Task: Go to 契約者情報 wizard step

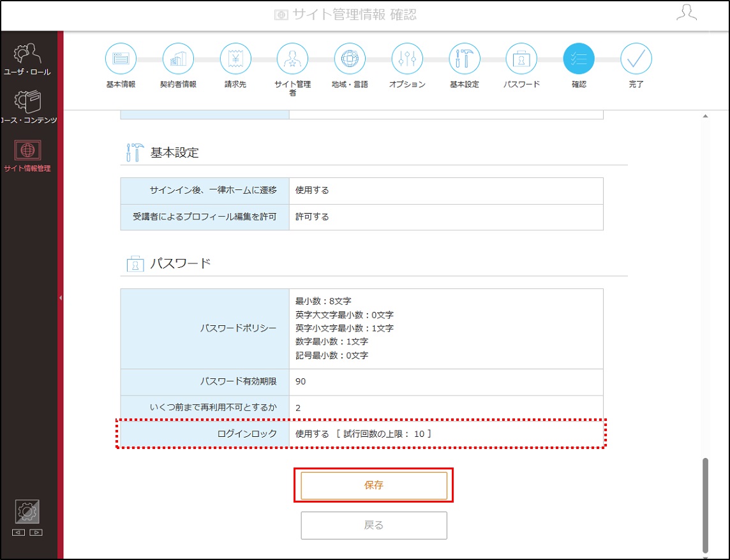Action: coord(178,59)
